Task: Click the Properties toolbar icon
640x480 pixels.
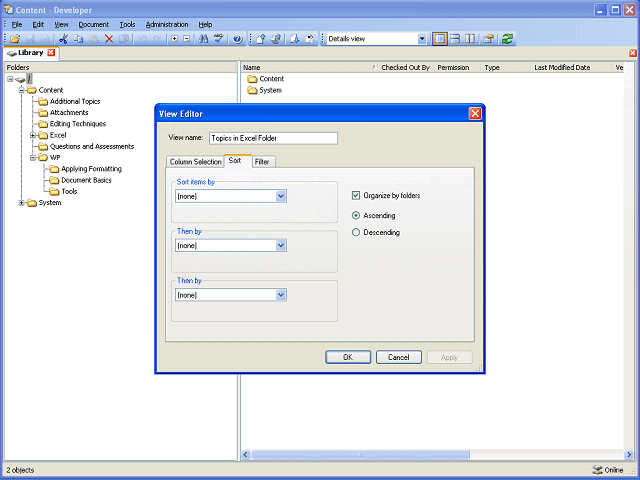Action: pyautogui.click(x=488, y=39)
